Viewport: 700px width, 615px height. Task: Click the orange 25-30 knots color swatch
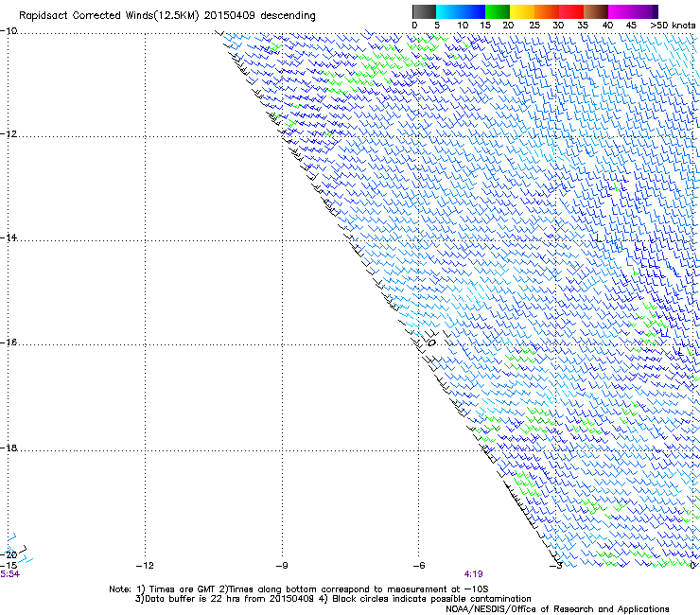point(547,11)
